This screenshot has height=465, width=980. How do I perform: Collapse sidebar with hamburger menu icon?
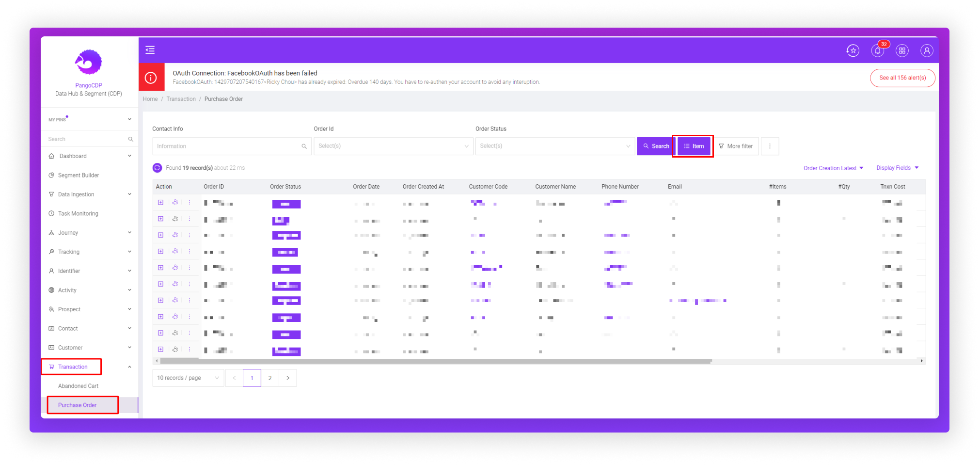pyautogui.click(x=150, y=50)
